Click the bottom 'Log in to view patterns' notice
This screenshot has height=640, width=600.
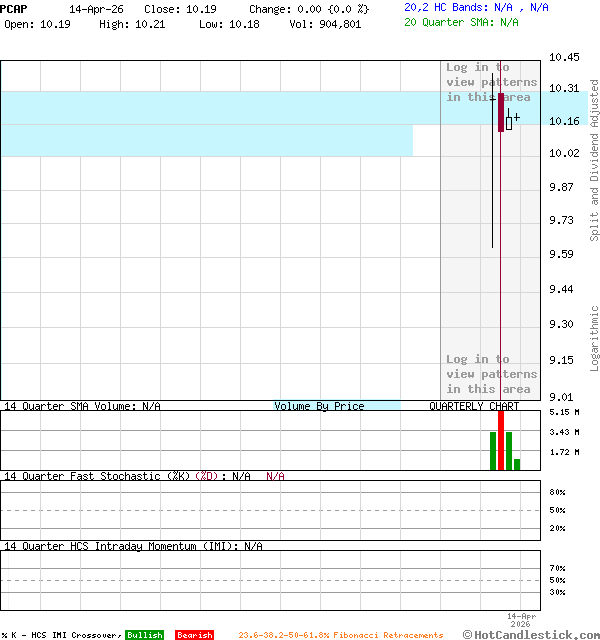click(490, 374)
